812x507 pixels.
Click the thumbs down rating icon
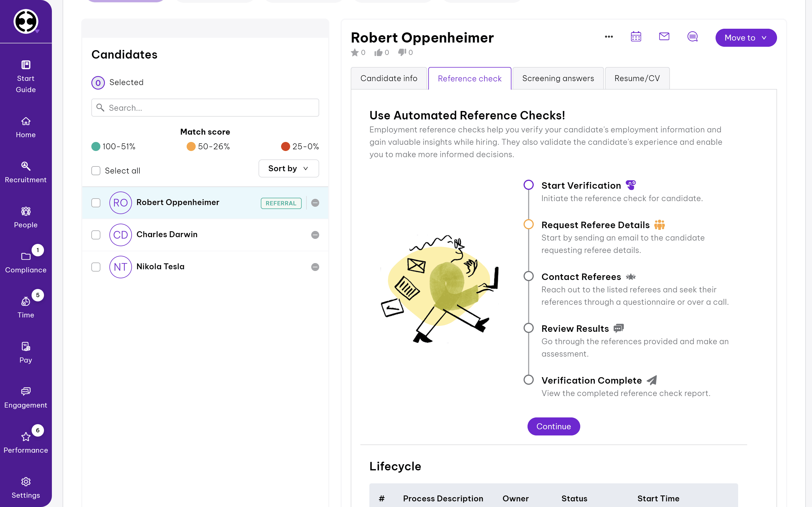click(402, 52)
